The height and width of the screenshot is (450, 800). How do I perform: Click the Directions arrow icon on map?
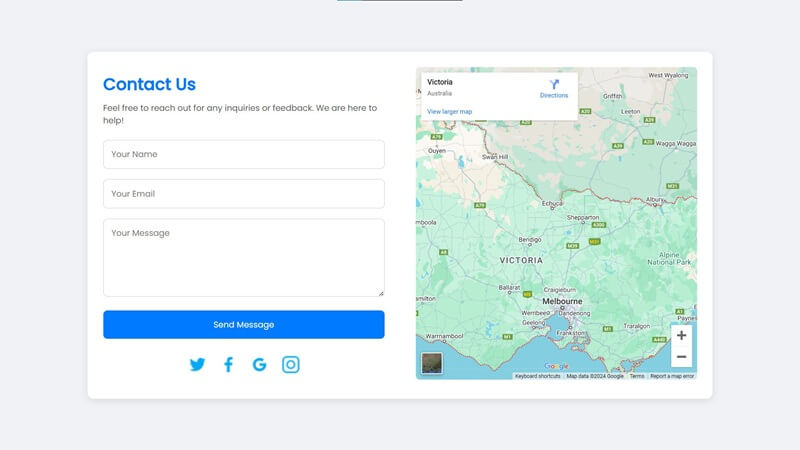tap(554, 84)
